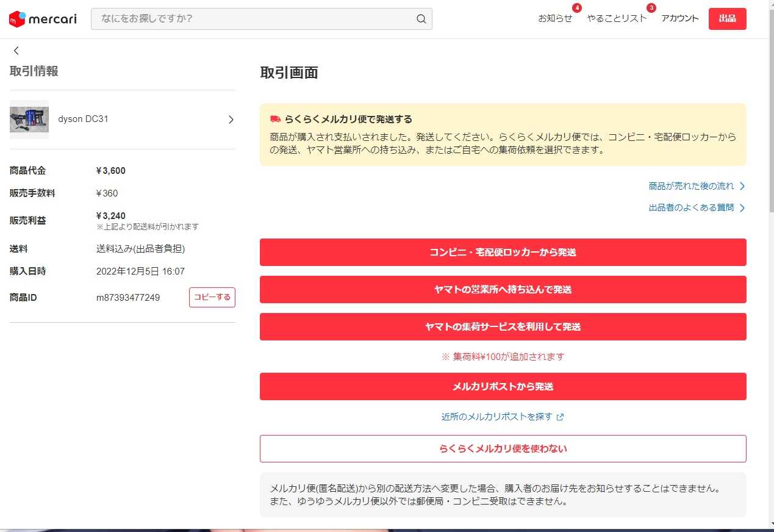Click the Mercari logo
Viewport: 774px width, 532px height.
click(x=43, y=19)
